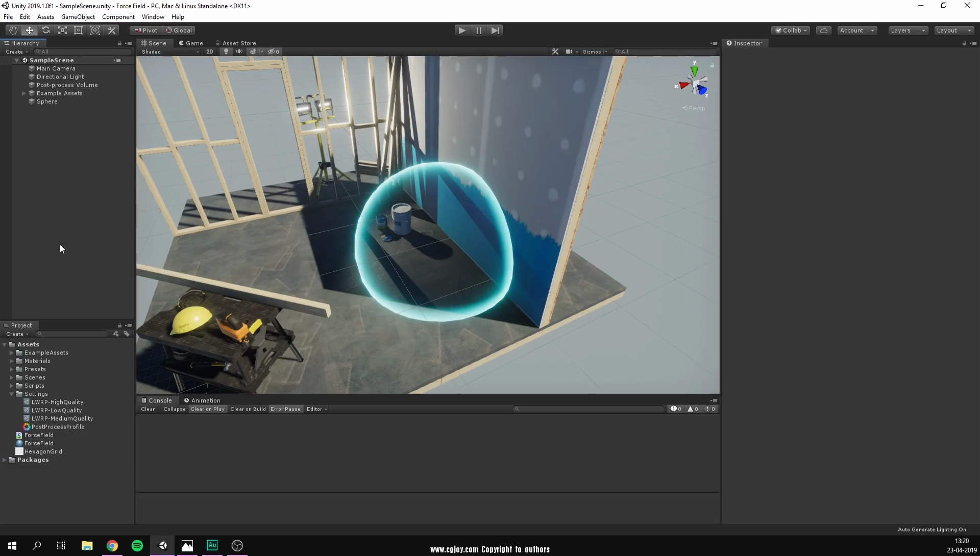
Task: Switch to the Animation tab
Action: pos(202,400)
